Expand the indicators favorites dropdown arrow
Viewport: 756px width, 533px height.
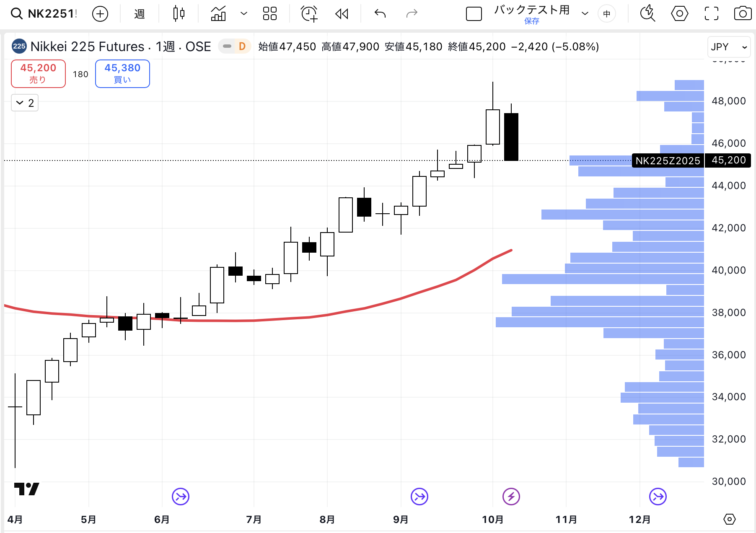(243, 14)
